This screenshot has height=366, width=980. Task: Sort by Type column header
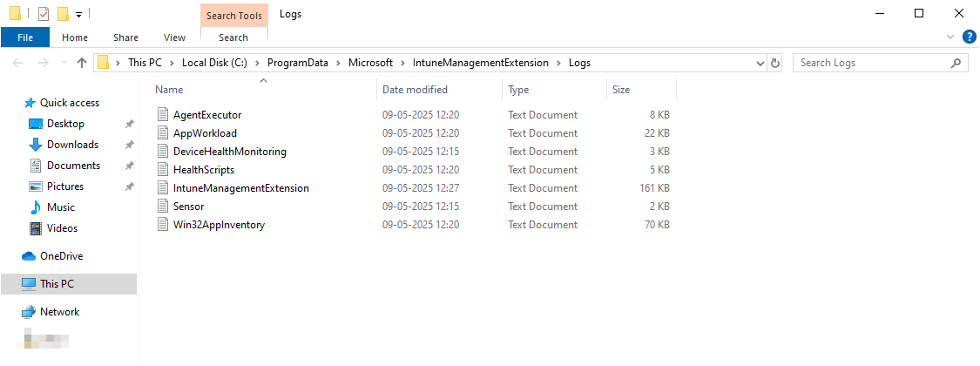[x=554, y=90]
